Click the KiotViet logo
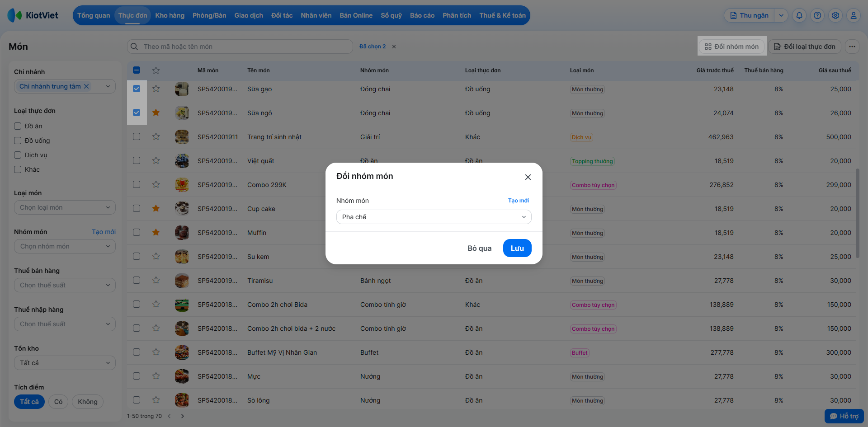Viewport: 868px width, 427px height. (x=33, y=15)
